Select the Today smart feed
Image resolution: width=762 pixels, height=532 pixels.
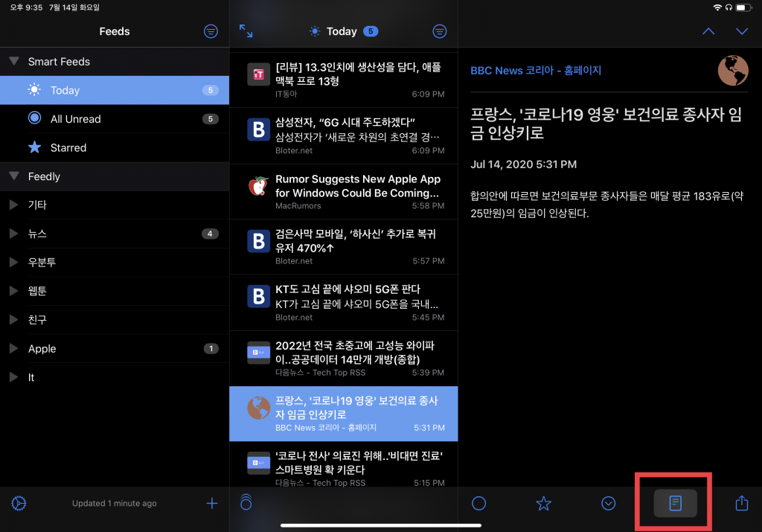[x=114, y=90]
